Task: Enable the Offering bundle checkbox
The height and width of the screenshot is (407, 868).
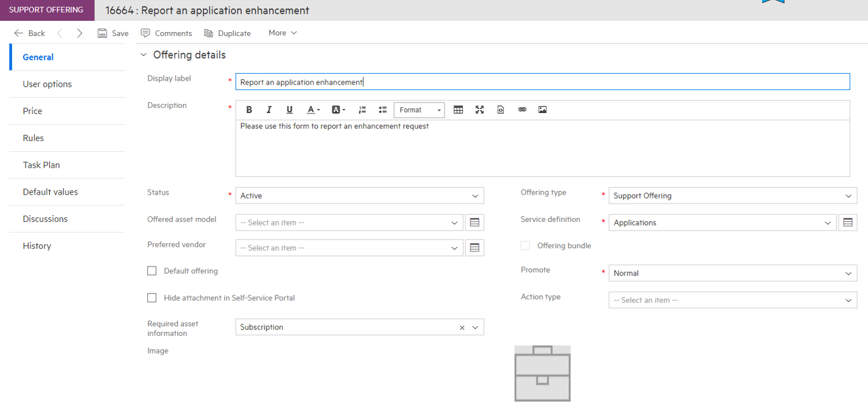Action: [525, 245]
